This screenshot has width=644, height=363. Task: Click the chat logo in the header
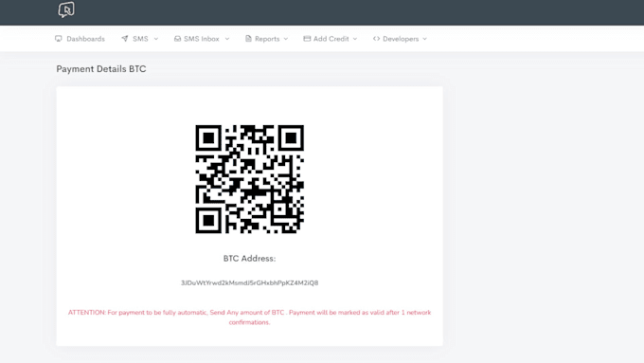tap(66, 9)
